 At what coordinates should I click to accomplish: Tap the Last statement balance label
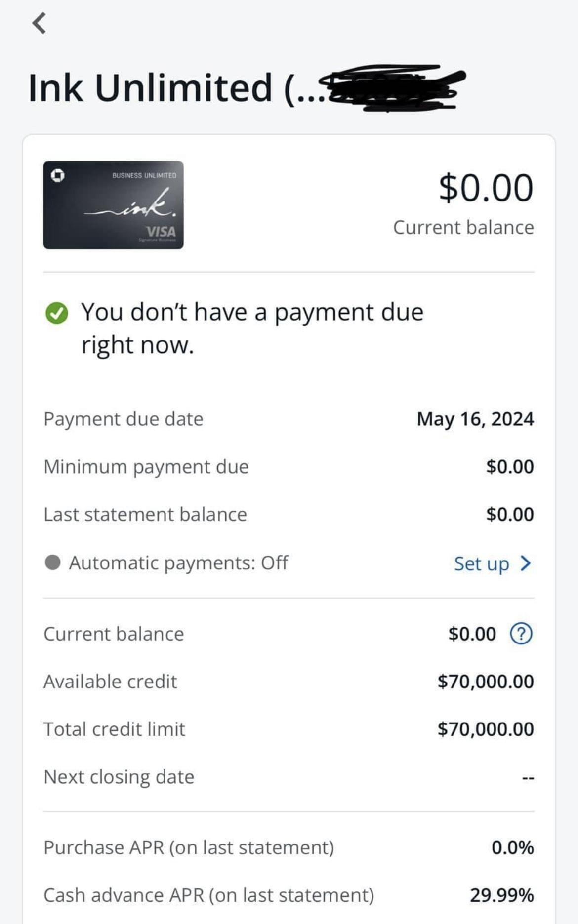tap(145, 515)
